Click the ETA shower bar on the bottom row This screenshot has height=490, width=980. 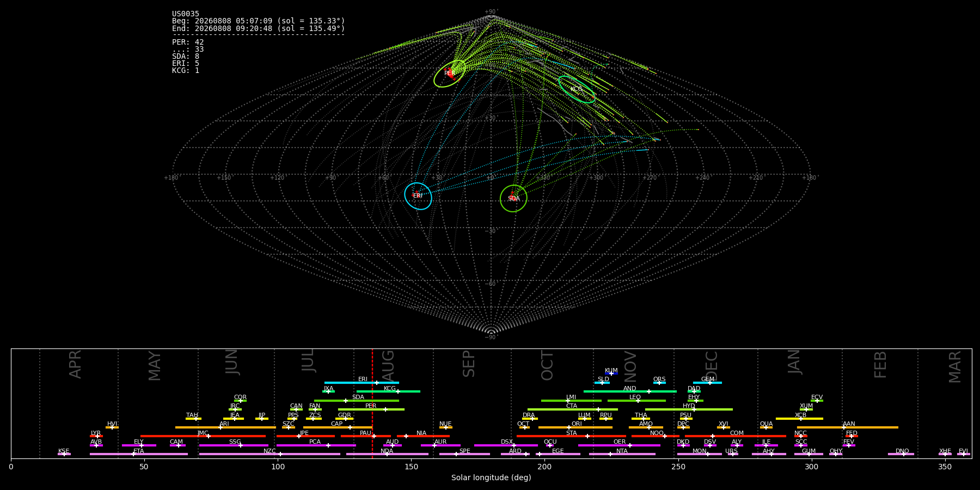pyautogui.click(x=139, y=454)
